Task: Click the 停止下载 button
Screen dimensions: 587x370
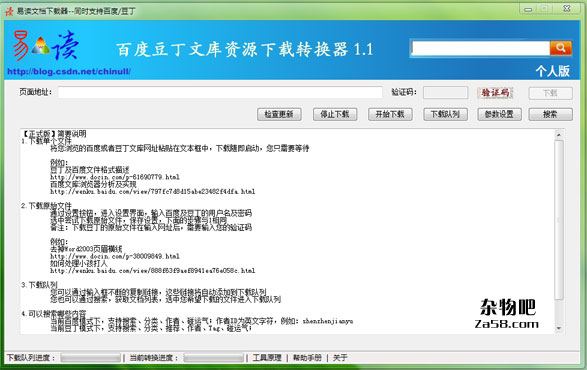Action: coord(335,114)
